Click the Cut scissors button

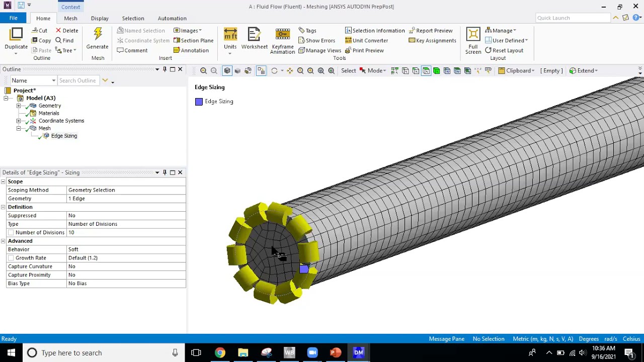pos(40,31)
